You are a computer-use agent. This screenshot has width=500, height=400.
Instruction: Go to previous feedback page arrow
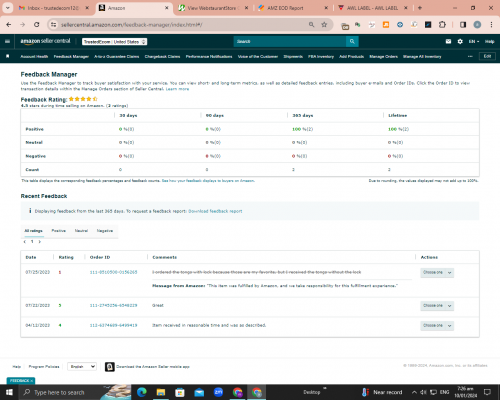tap(25, 242)
